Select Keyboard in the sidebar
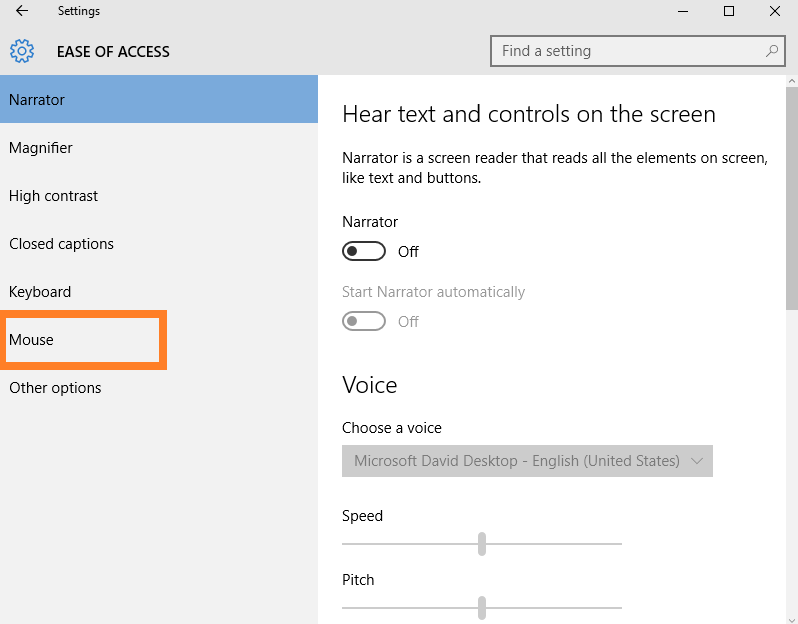The height and width of the screenshot is (624, 798). (40, 292)
